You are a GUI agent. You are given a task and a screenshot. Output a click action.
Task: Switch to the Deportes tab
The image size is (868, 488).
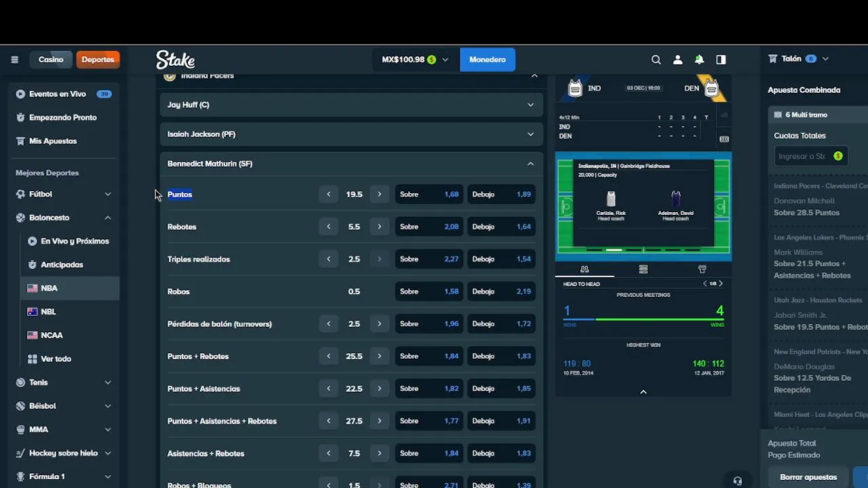[98, 60]
